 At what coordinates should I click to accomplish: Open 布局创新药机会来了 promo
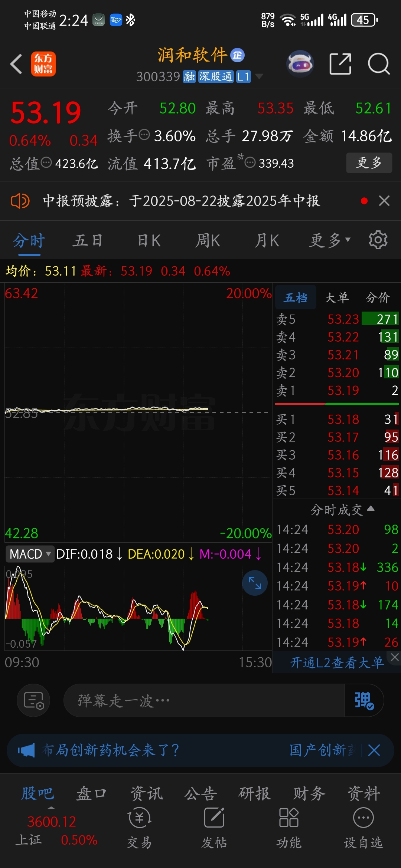point(111,750)
